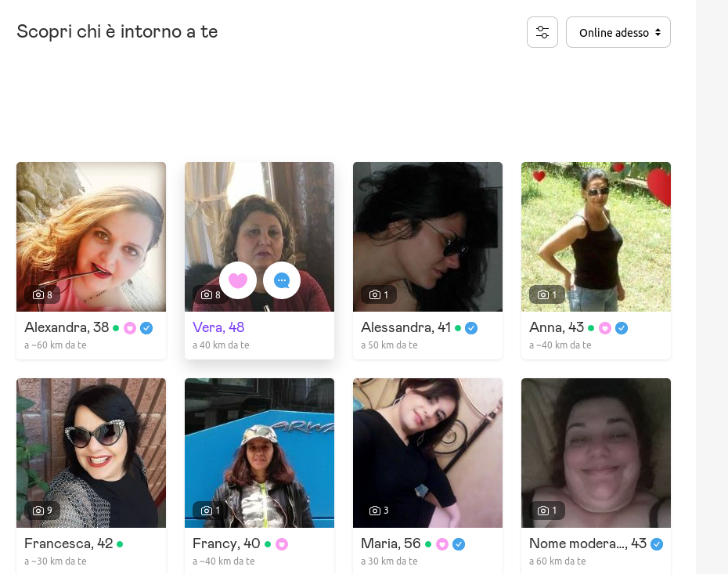The image size is (728, 574).
Task: Send a like to Vera with the heart icon
Action: point(238,280)
